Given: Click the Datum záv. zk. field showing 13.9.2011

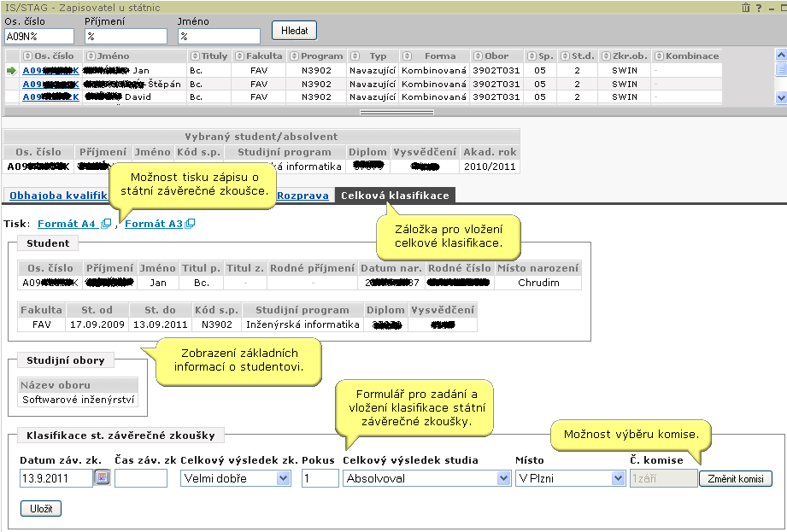Looking at the screenshot, I should pos(56,478).
